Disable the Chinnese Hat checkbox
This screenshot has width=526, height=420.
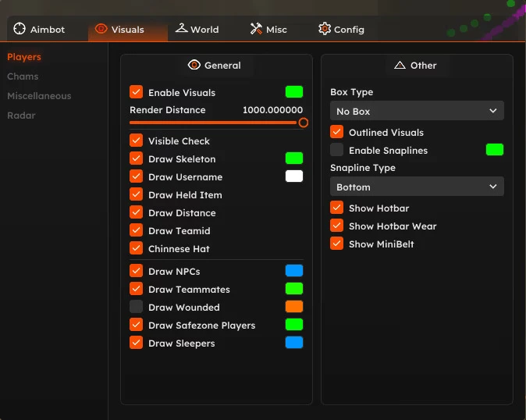[137, 248]
